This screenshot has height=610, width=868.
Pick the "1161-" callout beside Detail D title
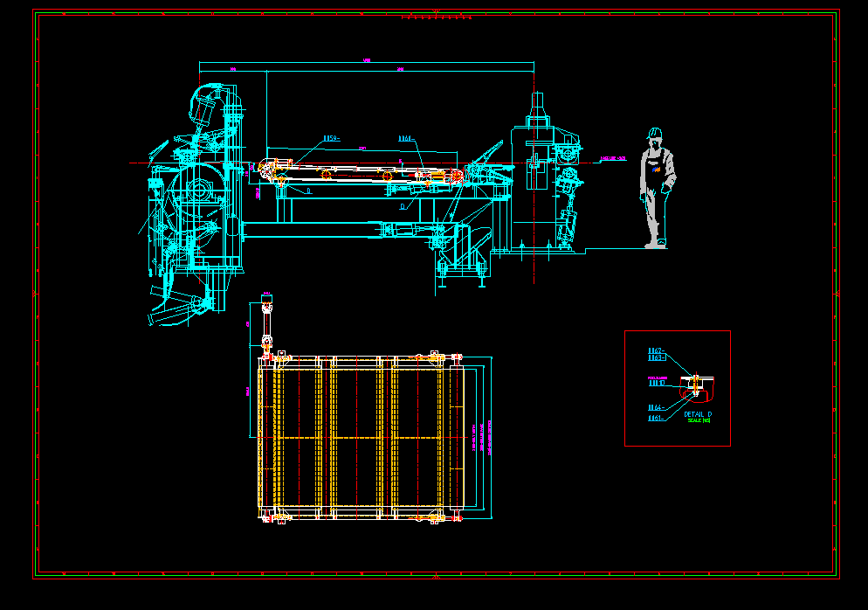656,419
